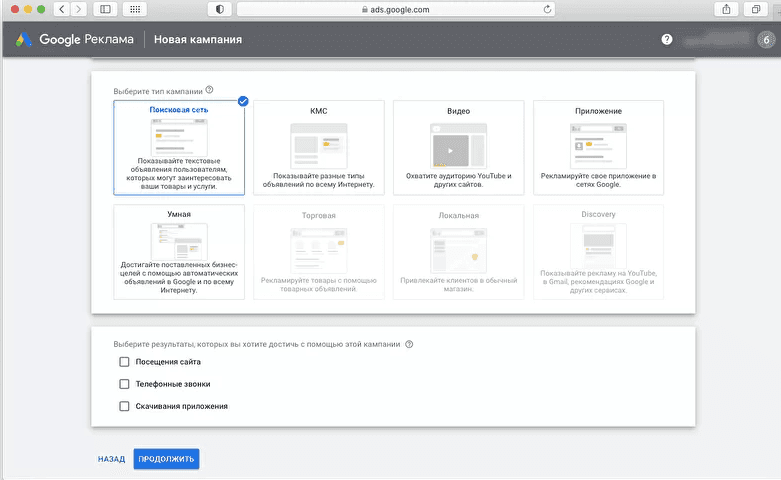Image resolution: width=781 pixels, height=480 pixels.
Task: Click the Google Ads logo icon
Action: click(23, 39)
